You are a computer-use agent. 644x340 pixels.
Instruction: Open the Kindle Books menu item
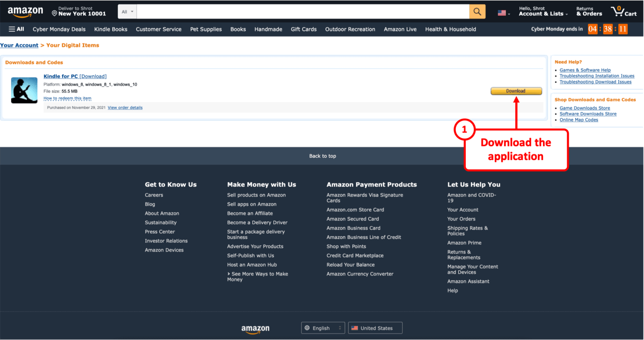(x=111, y=29)
